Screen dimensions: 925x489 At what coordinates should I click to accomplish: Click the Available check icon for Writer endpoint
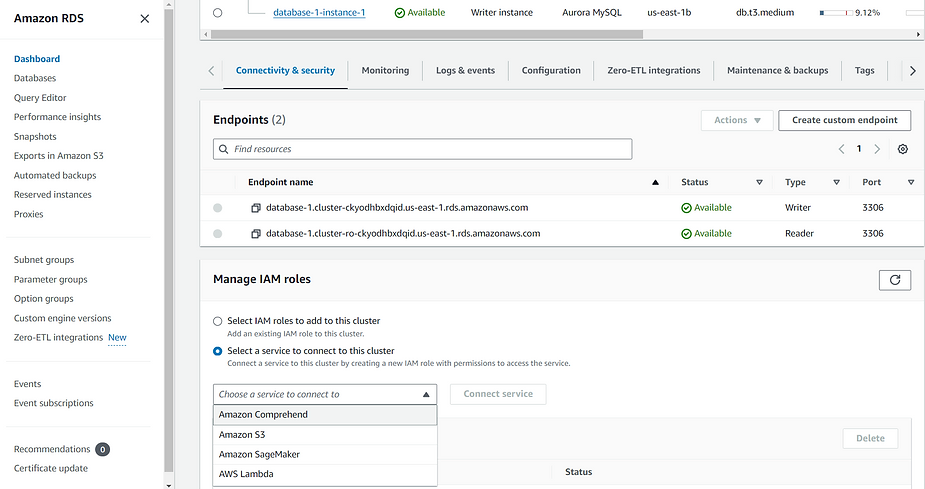[x=686, y=208]
